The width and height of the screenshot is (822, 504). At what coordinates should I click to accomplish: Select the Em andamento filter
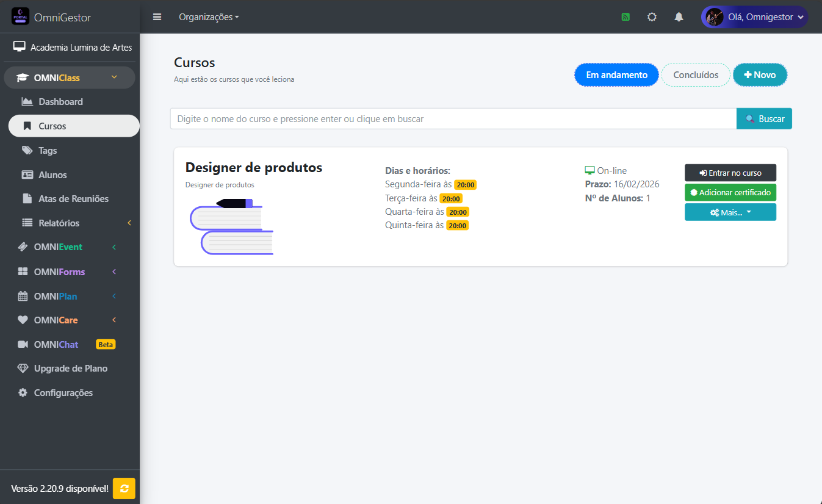coord(616,74)
